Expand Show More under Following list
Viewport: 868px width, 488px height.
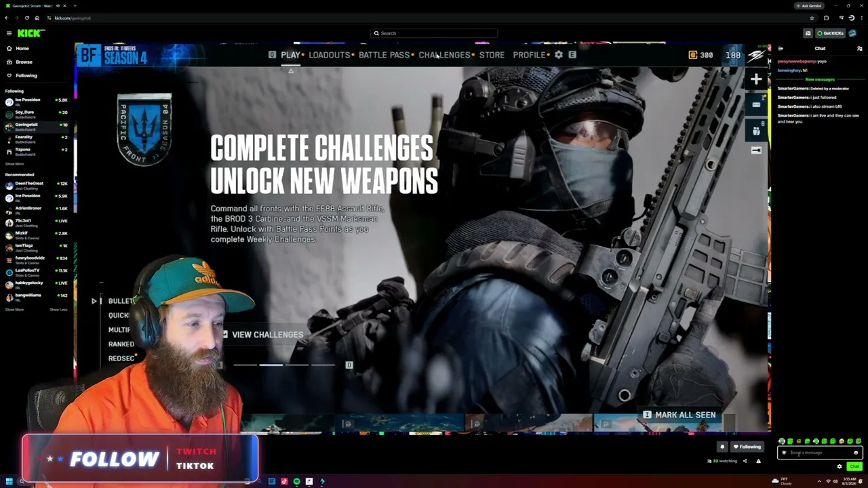point(14,164)
